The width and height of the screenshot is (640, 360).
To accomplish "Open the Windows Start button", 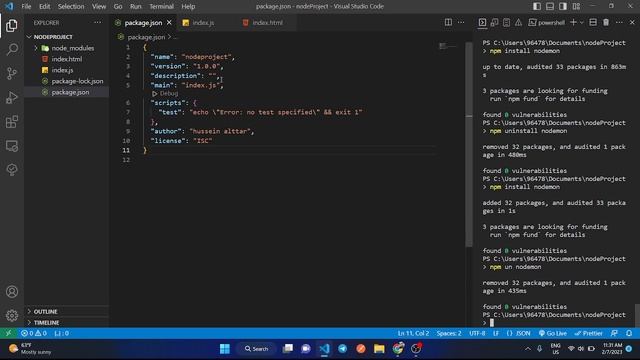I will point(224,349).
